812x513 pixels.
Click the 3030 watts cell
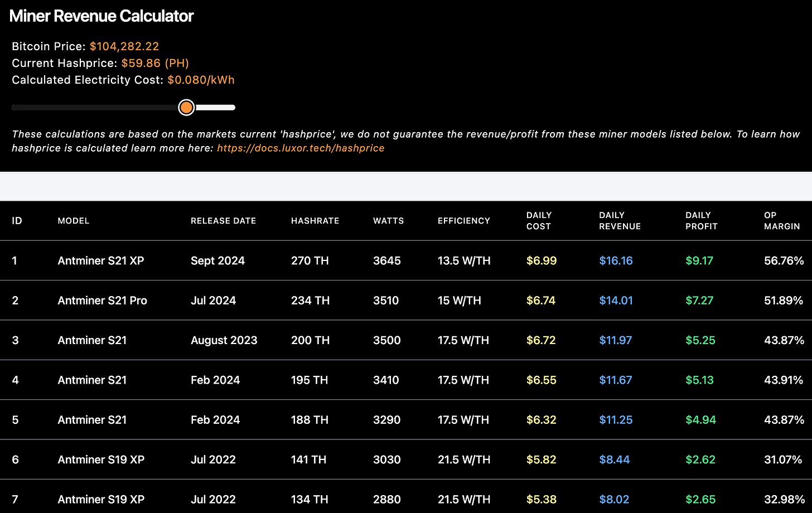coord(387,460)
